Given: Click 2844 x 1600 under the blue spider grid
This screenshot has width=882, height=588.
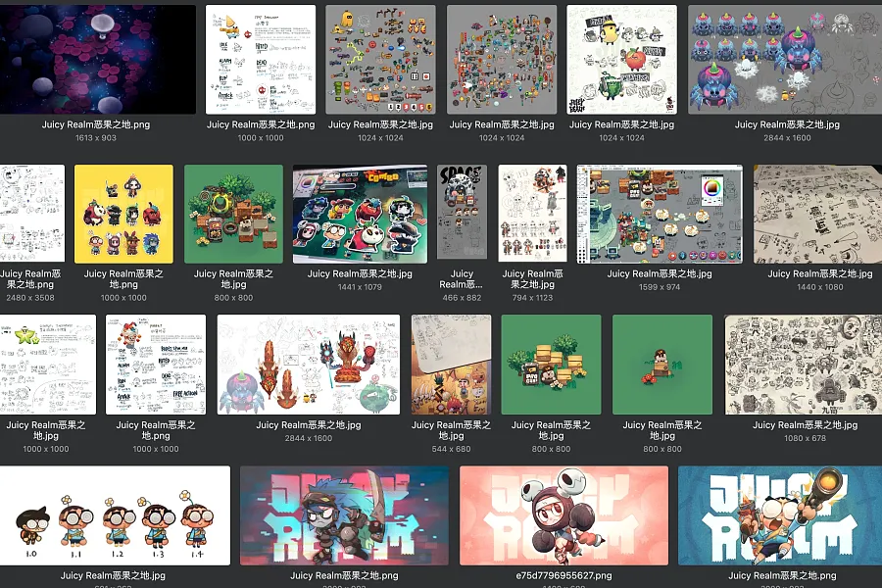Looking at the screenshot, I should click(x=787, y=138).
